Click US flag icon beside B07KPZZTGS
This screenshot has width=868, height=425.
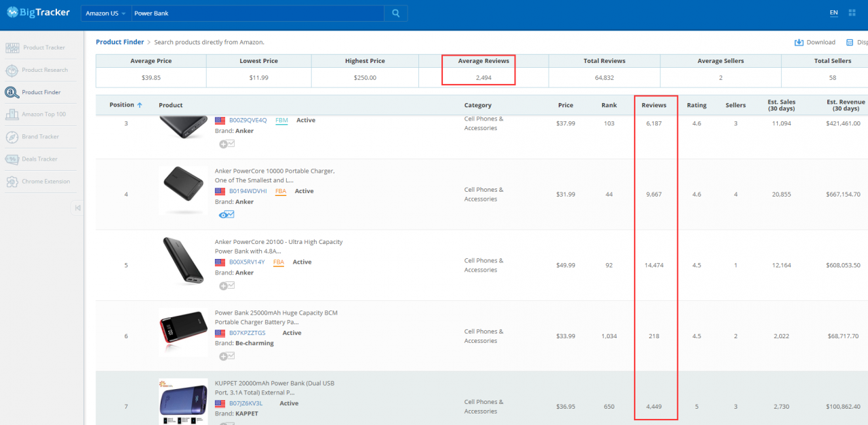pos(220,333)
